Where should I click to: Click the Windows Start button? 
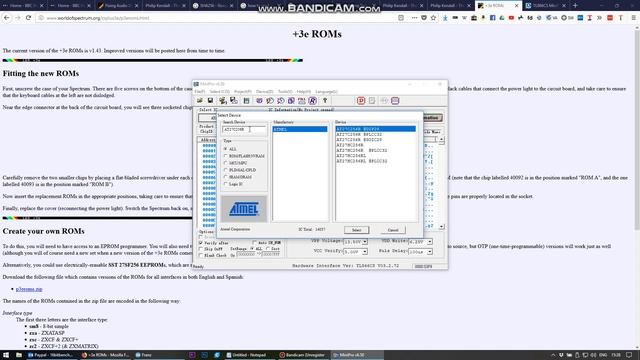coord(6,355)
